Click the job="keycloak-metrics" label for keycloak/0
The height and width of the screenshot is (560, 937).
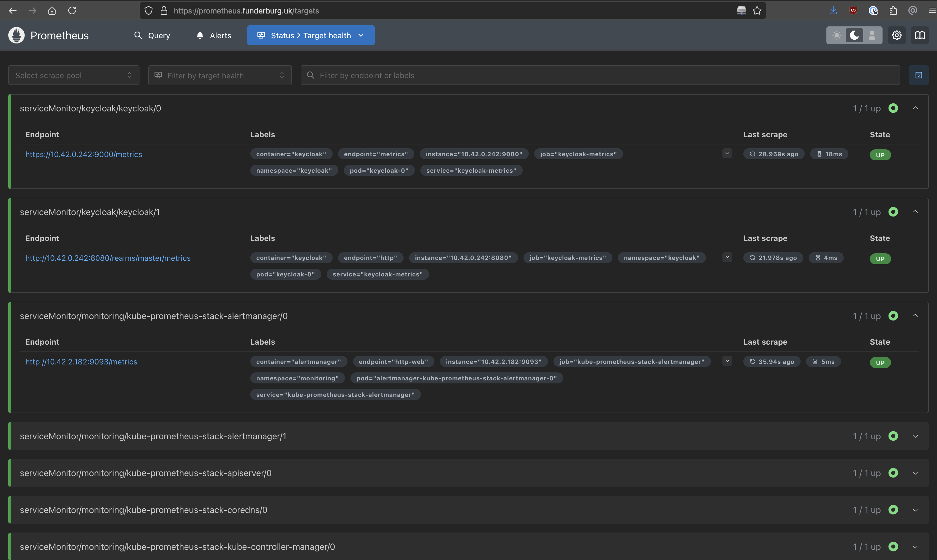pyautogui.click(x=578, y=154)
